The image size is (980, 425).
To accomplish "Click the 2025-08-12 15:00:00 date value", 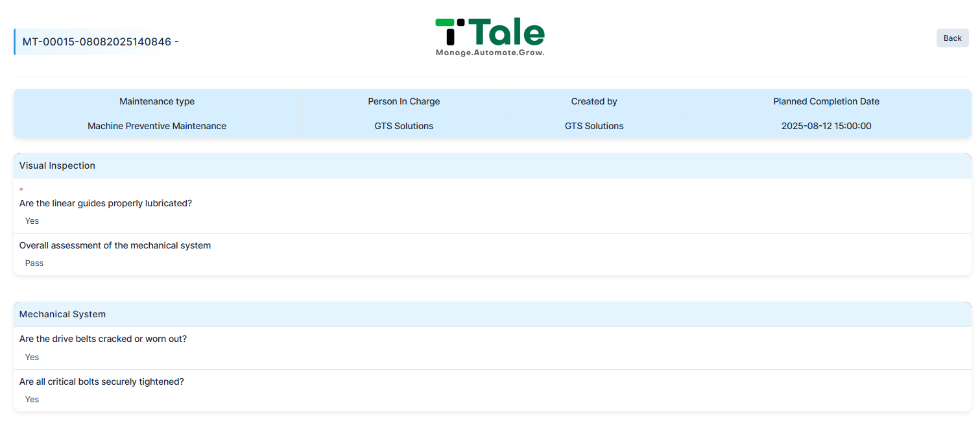I will click(x=826, y=126).
